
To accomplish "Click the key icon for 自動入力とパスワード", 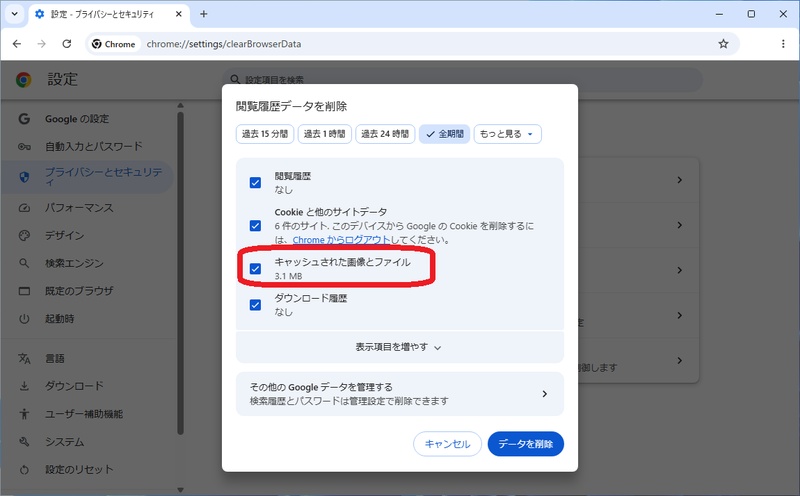I will [24, 146].
